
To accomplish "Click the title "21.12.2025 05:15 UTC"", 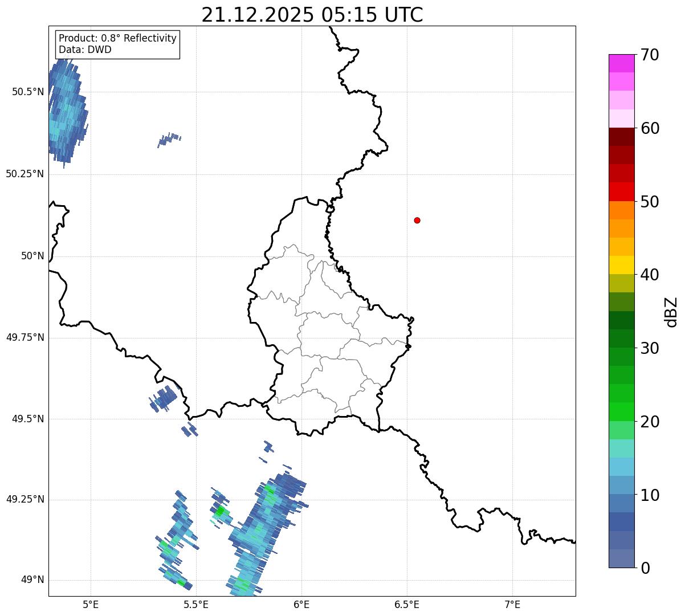I will click(312, 15).
